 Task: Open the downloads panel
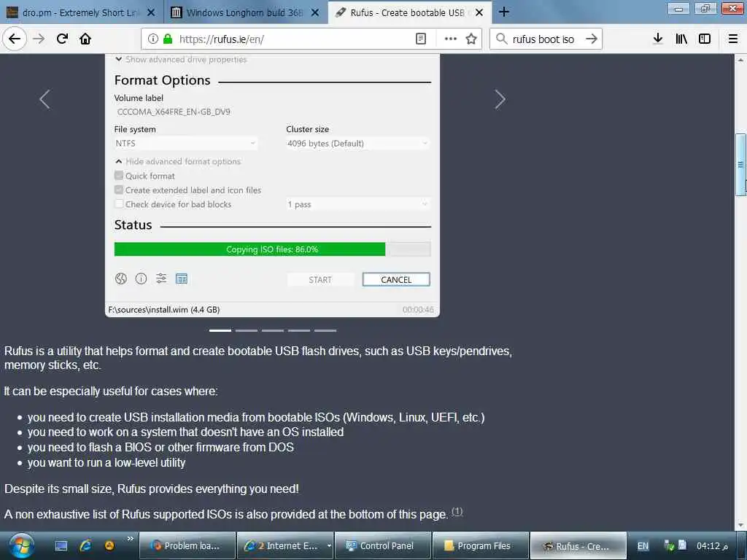657,39
